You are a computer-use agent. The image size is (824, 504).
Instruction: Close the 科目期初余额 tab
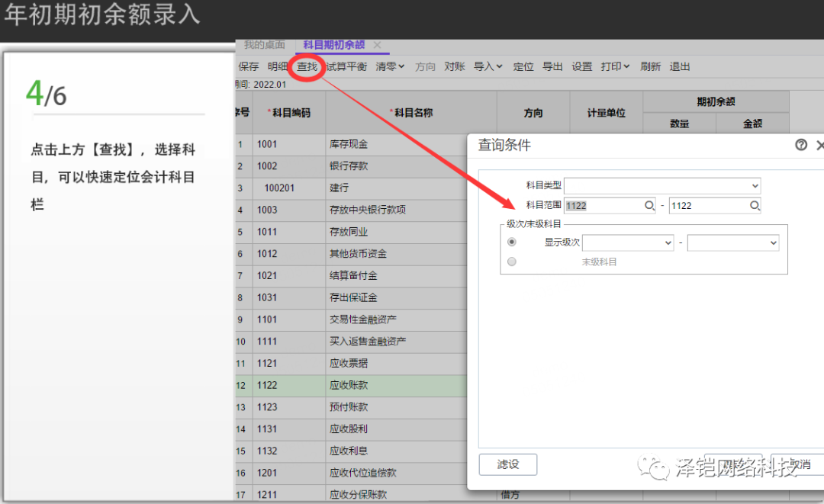(377, 46)
